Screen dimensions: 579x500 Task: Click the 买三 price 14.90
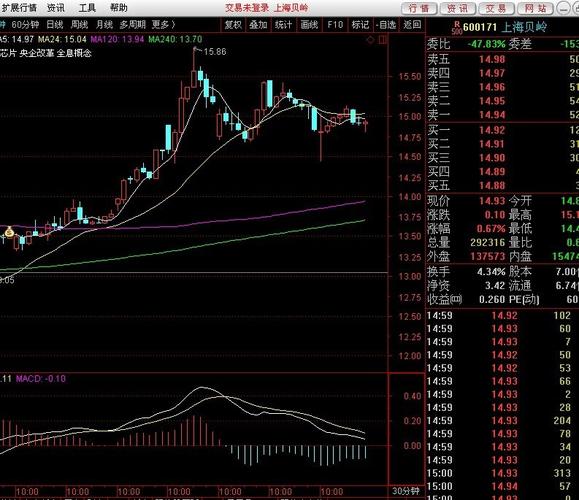click(x=492, y=158)
